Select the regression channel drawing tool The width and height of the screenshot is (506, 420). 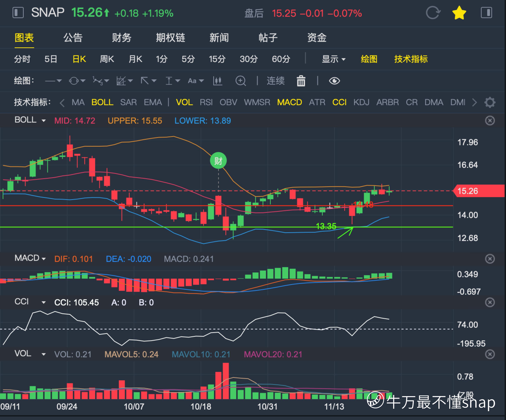pos(121,81)
